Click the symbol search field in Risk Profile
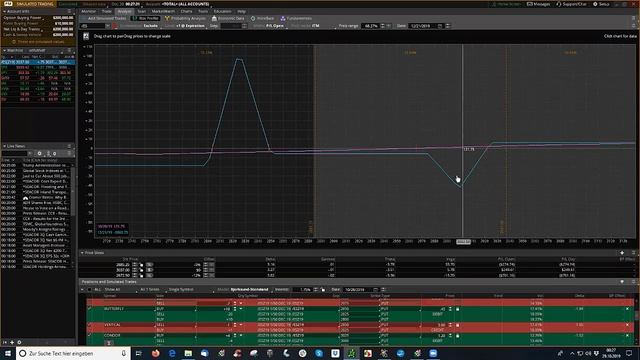Screen dimensions: 640x360 93,26
